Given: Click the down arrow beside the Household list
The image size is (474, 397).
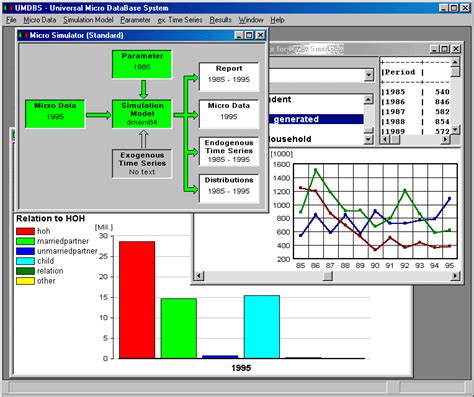Looking at the screenshot, I should tap(368, 139).
